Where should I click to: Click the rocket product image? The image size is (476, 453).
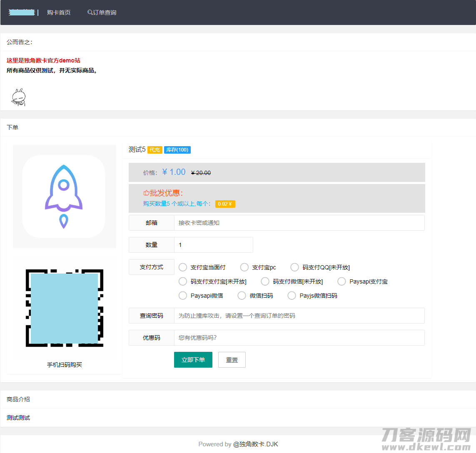[64, 197]
